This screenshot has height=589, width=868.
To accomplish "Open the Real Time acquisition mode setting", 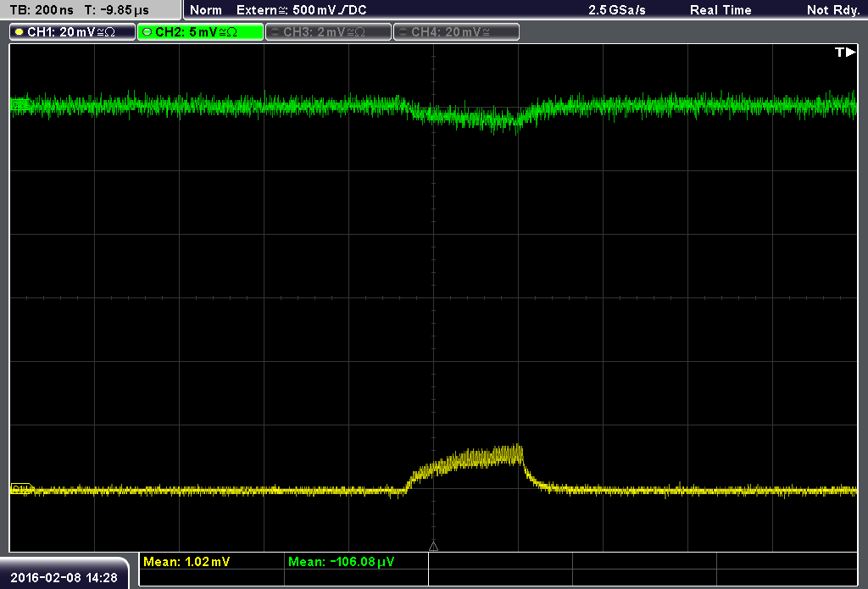I will coord(721,10).
